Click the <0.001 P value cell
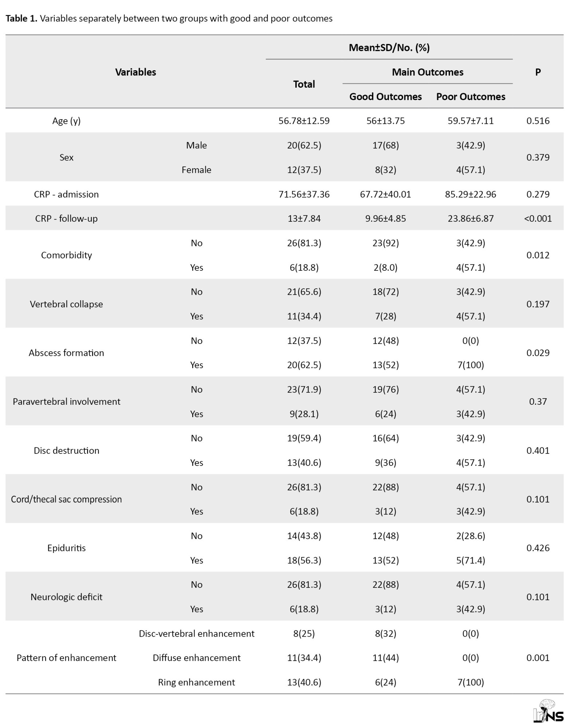Image resolution: width=575 pixels, height=728 pixels. coord(537,219)
